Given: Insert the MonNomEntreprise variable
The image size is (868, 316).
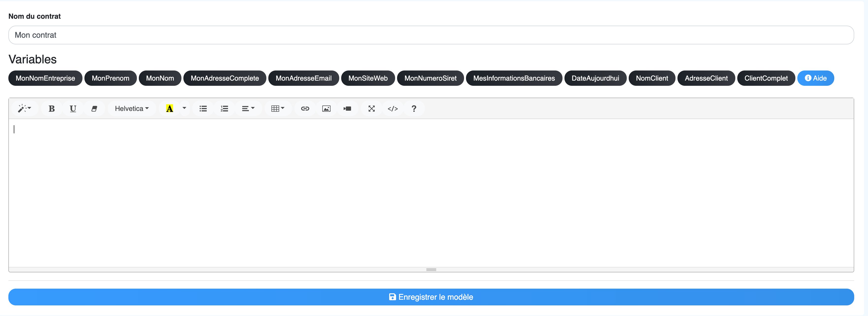Looking at the screenshot, I should point(45,78).
